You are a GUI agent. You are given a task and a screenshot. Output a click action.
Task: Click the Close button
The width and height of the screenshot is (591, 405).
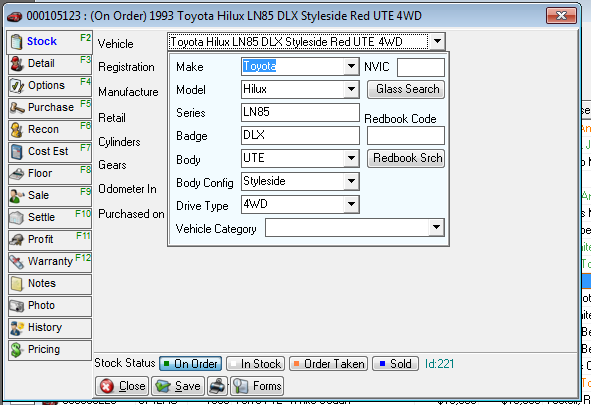pos(122,386)
